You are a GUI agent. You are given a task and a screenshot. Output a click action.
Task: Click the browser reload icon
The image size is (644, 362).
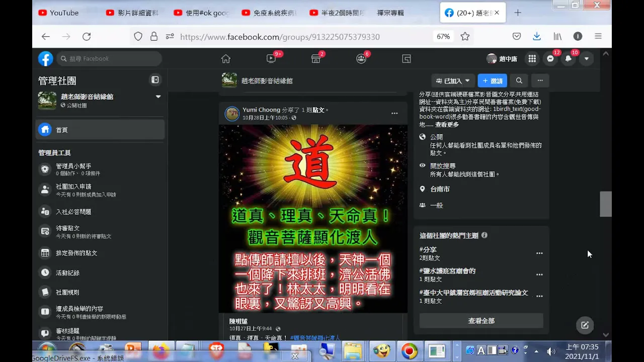(x=87, y=37)
